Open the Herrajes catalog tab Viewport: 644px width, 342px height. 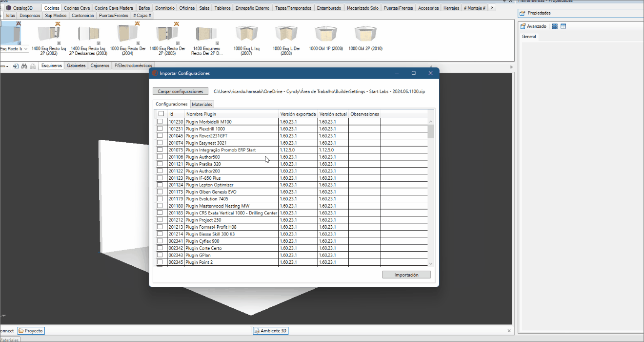(x=451, y=8)
